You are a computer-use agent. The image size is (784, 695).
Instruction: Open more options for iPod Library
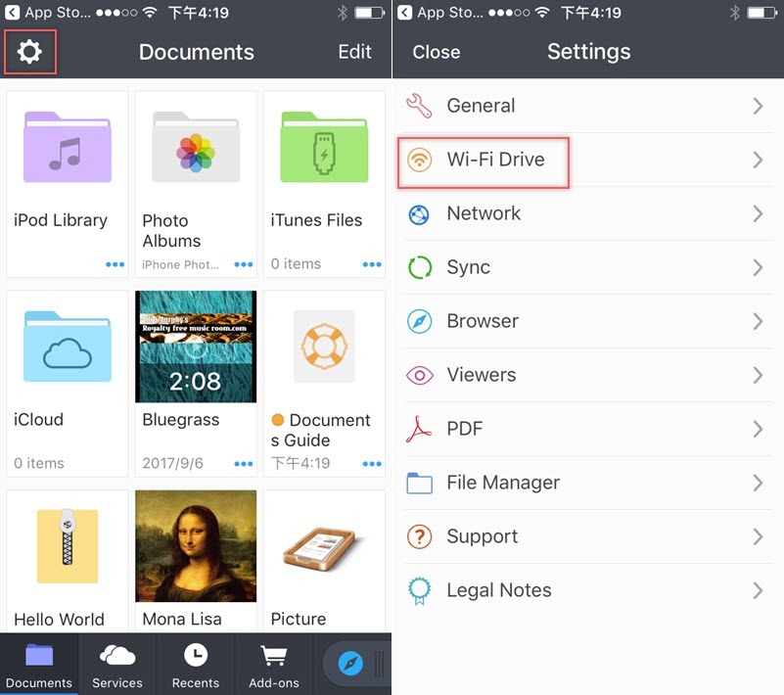pyautogui.click(x=115, y=264)
